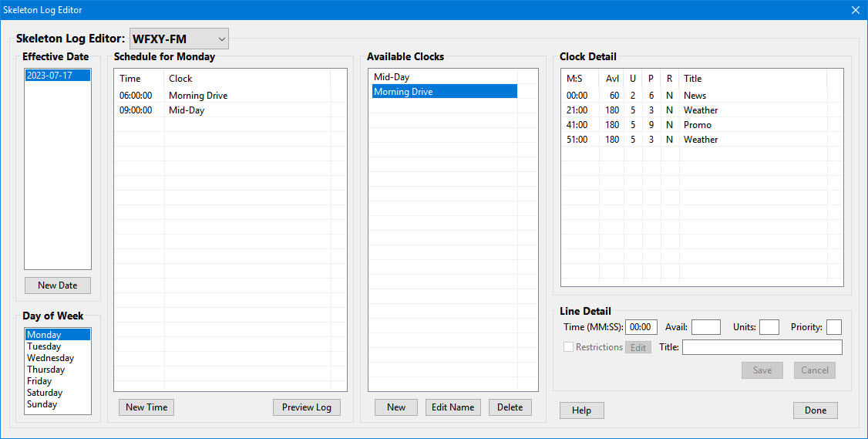Click into the Avail field

coord(705,327)
